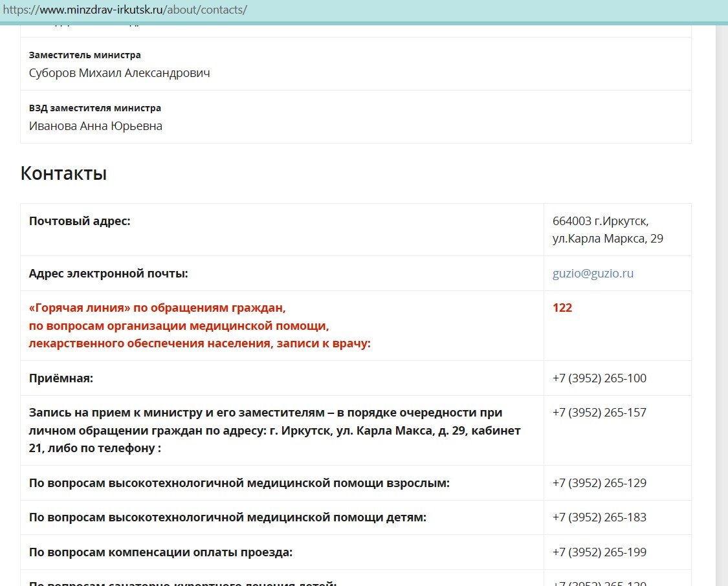Click the Адрес электронной почты label
728x586 pixels.
click(108, 274)
